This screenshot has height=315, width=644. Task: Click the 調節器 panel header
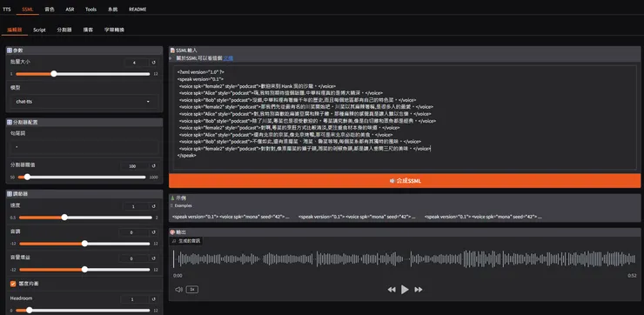(84, 193)
